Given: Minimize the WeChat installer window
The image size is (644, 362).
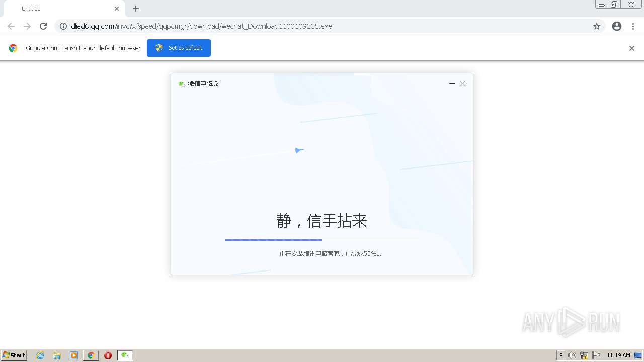Looking at the screenshot, I should coord(452,84).
